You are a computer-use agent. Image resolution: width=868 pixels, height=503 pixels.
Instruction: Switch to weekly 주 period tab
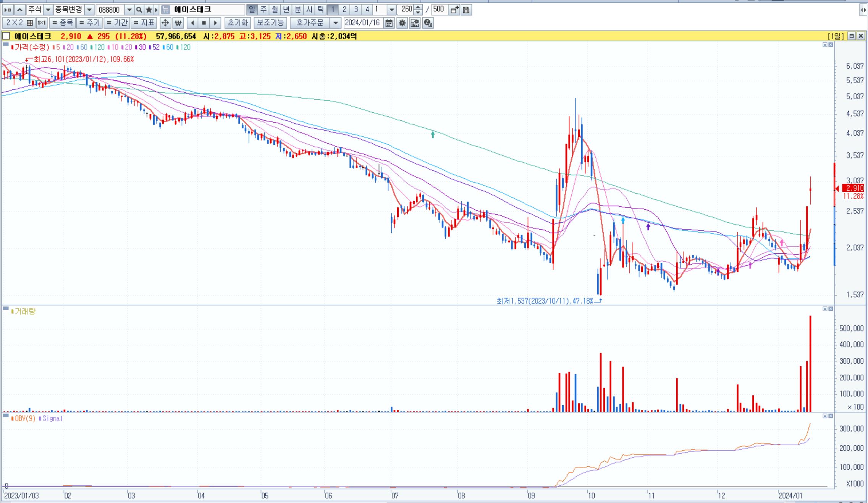pos(263,10)
